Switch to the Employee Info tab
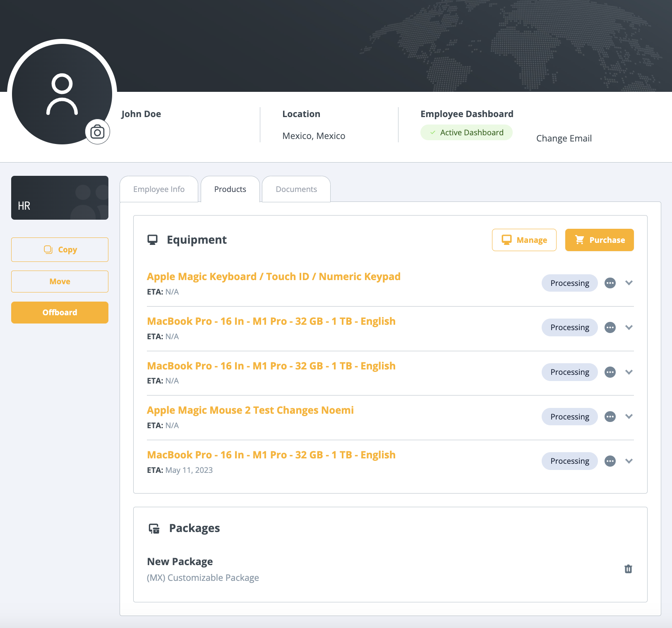This screenshot has width=672, height=628. click(159, 189)
